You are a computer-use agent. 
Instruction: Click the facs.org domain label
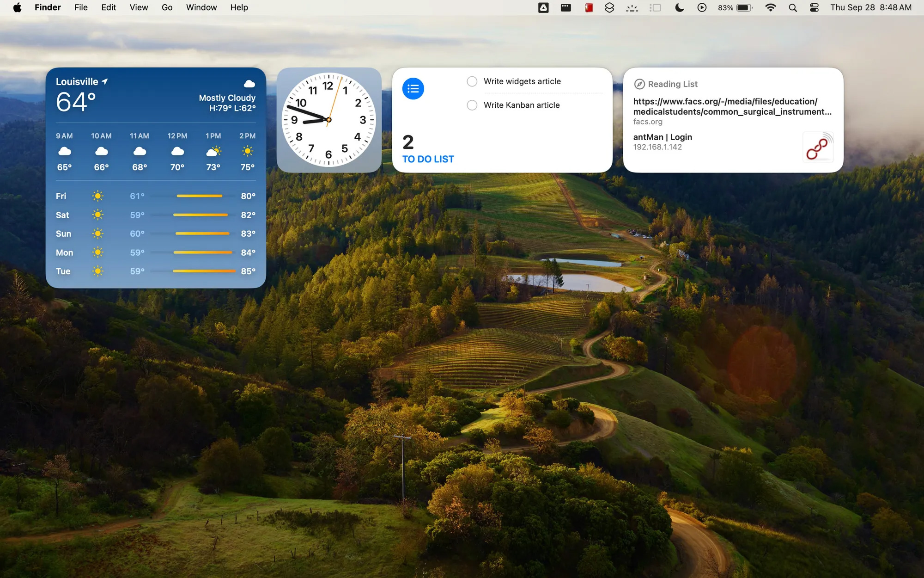[x=648, y=122]
